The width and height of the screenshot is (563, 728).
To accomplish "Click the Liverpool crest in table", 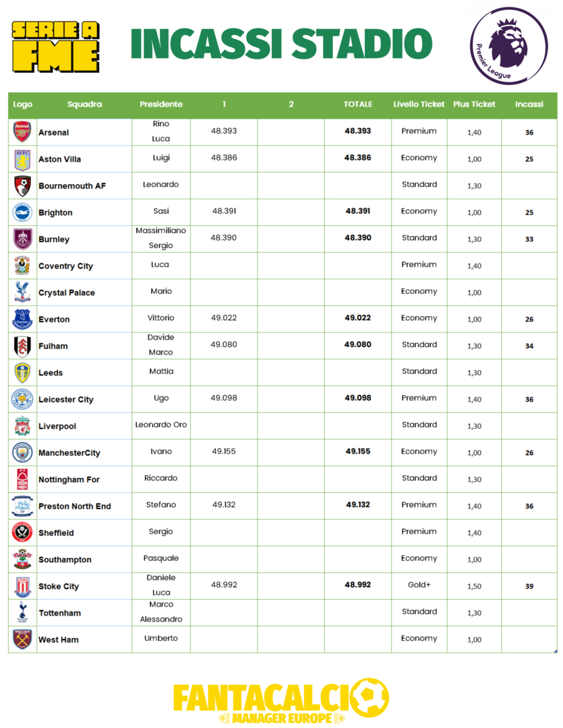I will 23,426.
